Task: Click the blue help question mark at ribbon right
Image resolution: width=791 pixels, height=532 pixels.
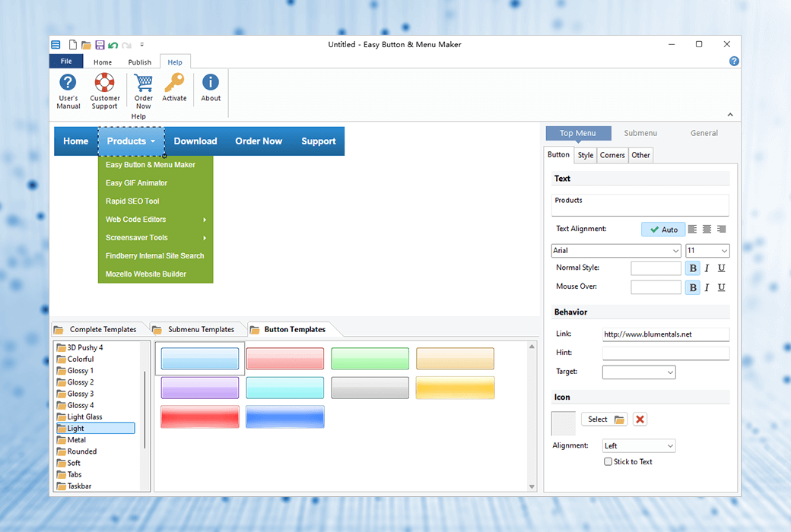Action: [x=734, y=61]
